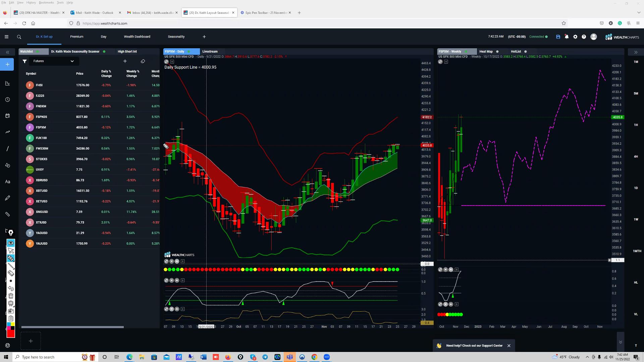
Task: Save layout with the blue floppy icon
Action: click(558, 37)
